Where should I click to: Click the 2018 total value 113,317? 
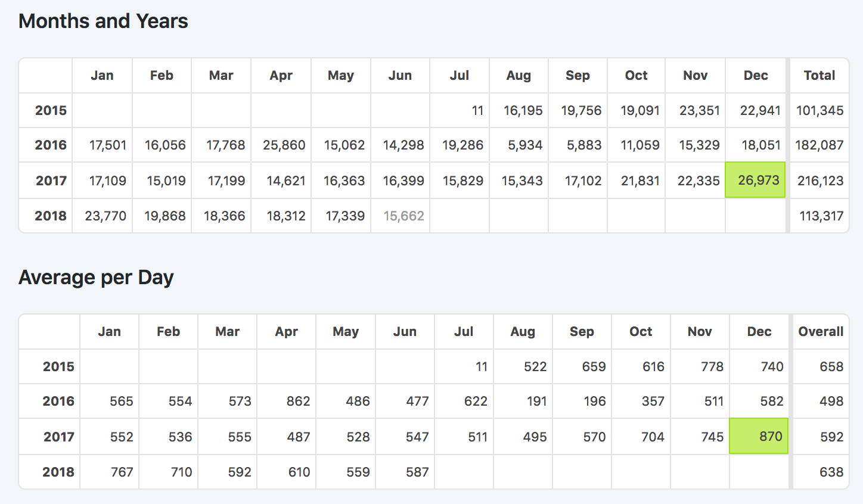click(821, 216)
